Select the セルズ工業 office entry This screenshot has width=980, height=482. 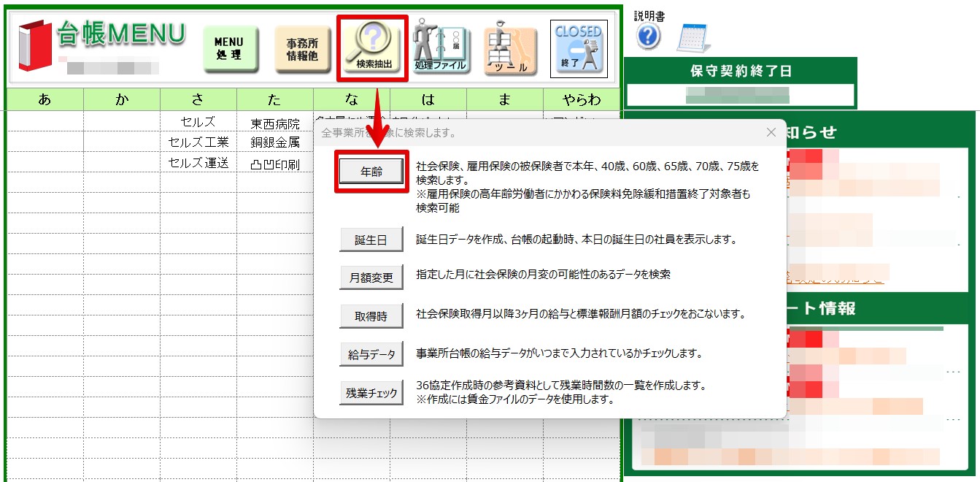tap(198, 142)
